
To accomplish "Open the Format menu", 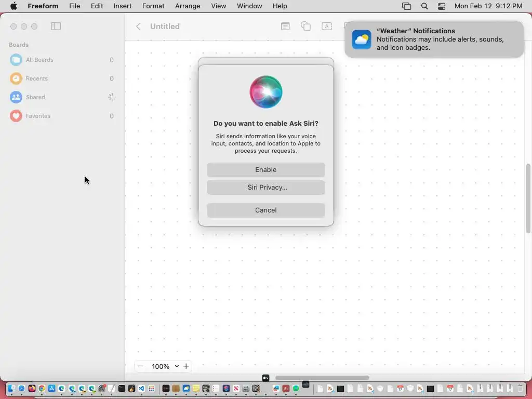I will [153, 6].
